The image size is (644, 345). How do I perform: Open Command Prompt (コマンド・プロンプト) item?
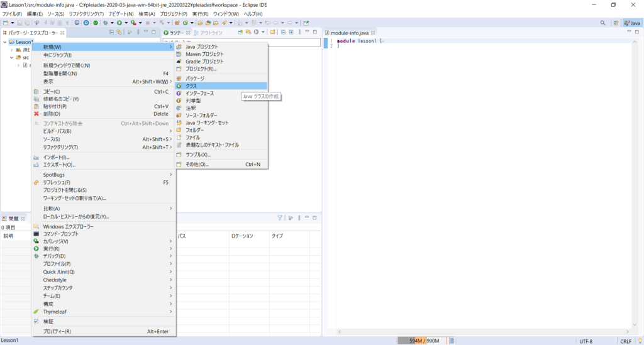tap(104, 234)
